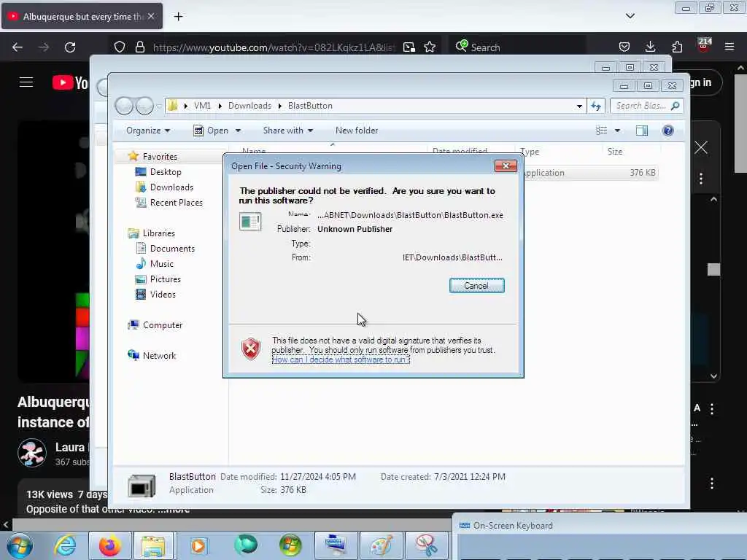Click the application file icon in the dialog
Screen dimensions: 747x560
[250, 222]
